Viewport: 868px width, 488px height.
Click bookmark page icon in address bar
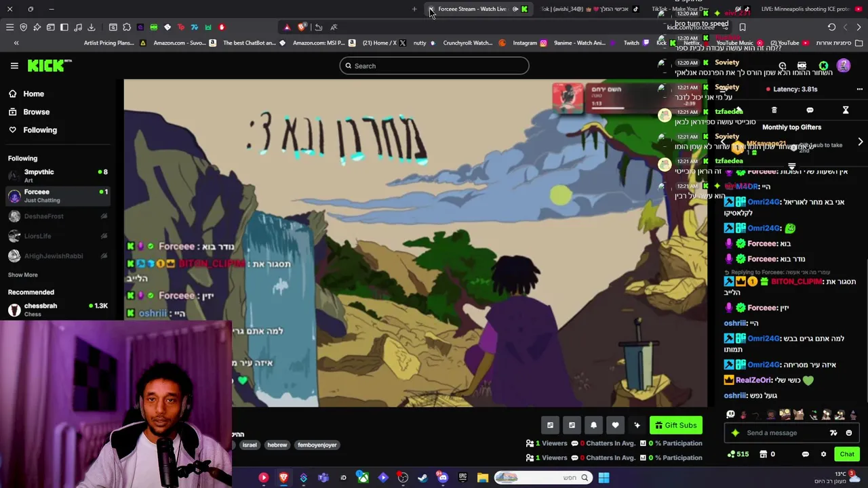click(x=743, y=27)
